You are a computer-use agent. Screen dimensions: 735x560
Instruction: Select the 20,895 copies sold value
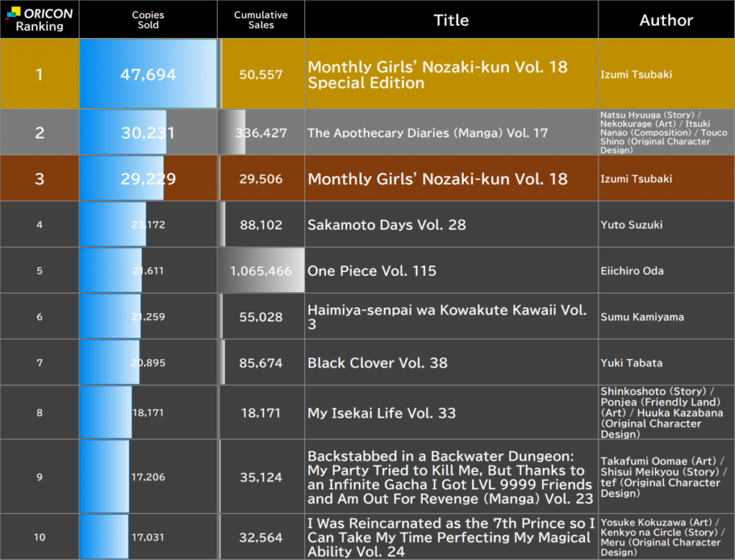tap(148, 363)
